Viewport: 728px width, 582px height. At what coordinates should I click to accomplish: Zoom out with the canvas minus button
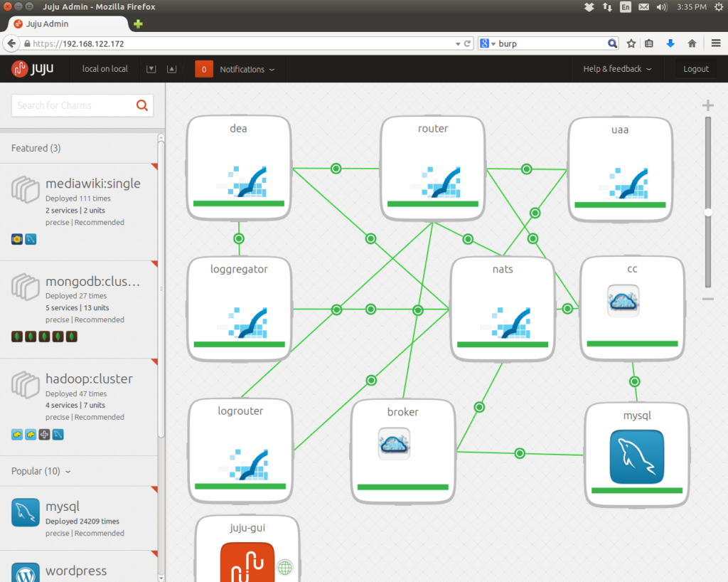click(x=708, y=299)
